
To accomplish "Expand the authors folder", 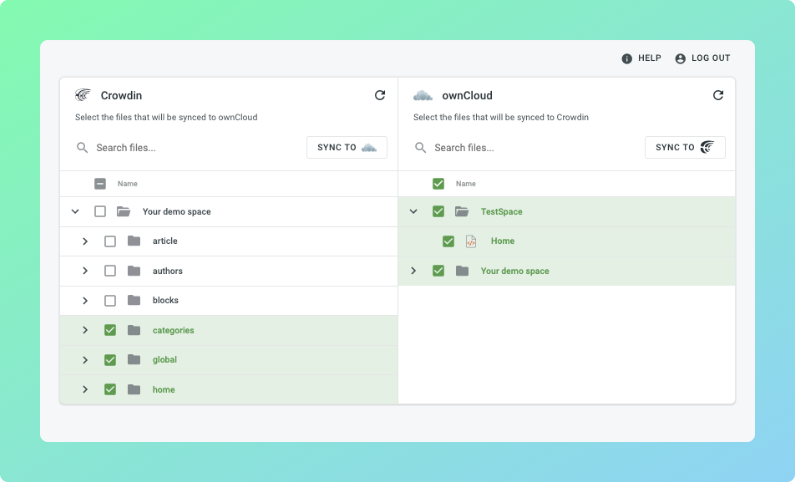I will (x=85, y=271).
